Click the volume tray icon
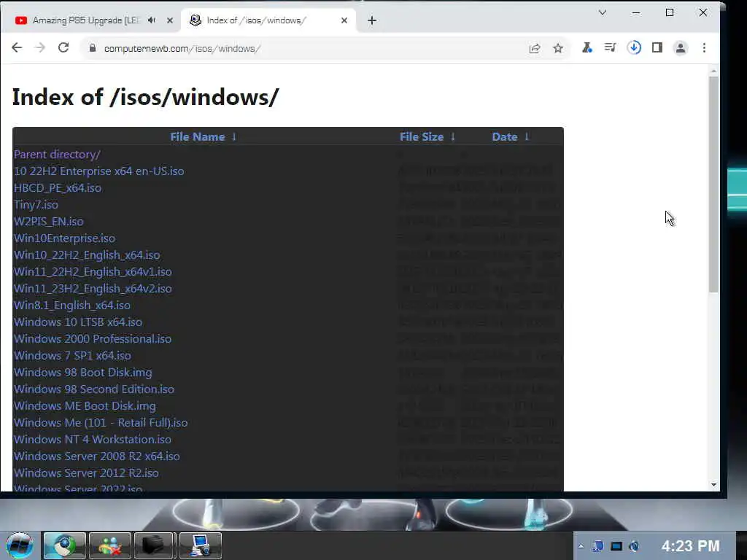This screenshot has height=560, width=747. pos(634,546)
